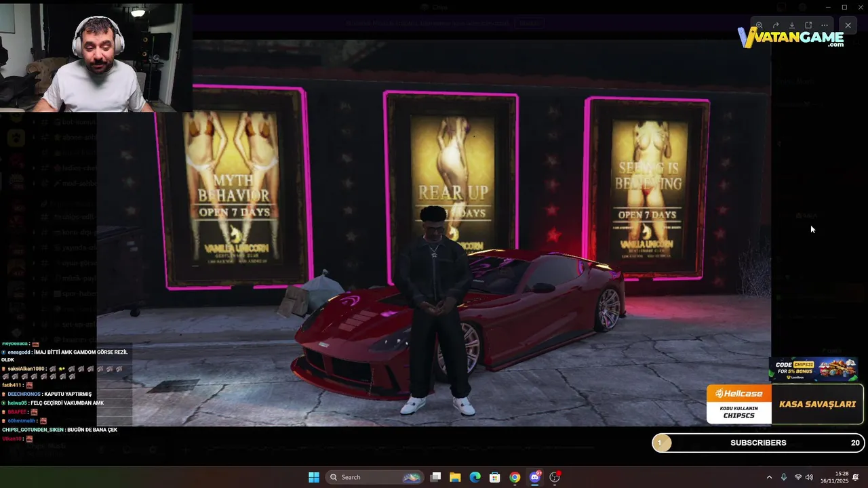
Task: Expand the hidden system tray icons chevron
Action: coord(769,477)
